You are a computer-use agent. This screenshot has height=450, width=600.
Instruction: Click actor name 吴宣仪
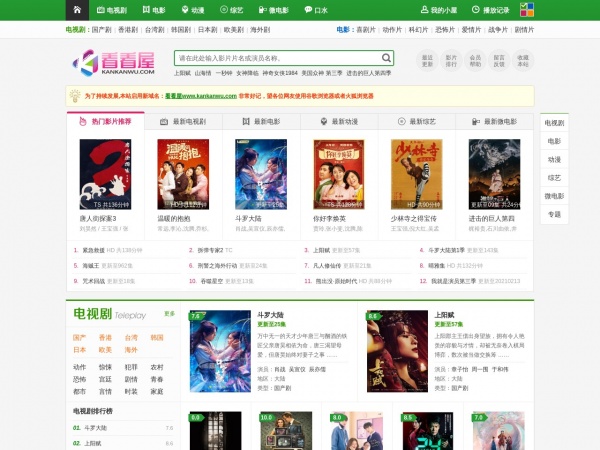(297, 369)
